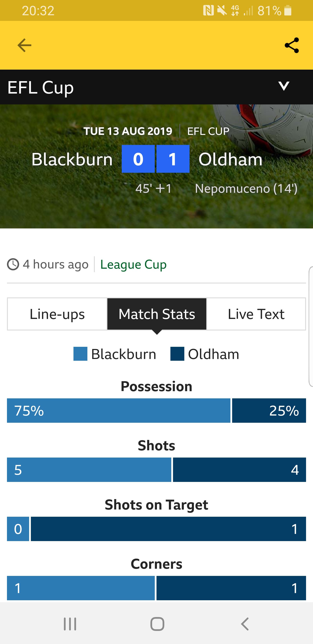The height and width of the screenshot is (644, 313).
Task: Tap the Oldham team name in scoreline
Action: [x=230, y=159]
